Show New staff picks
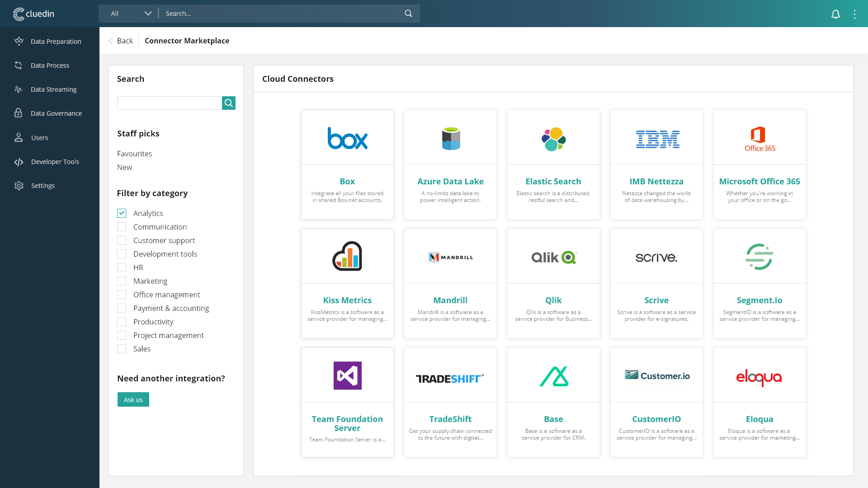The image size is (868, 488). point(124,167)
